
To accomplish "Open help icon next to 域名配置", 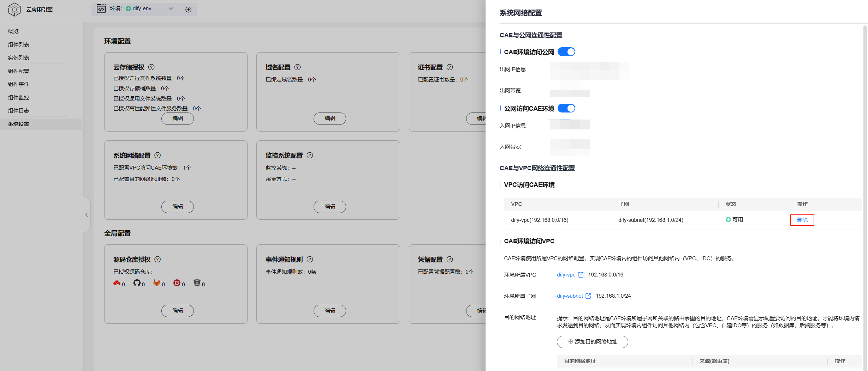I will (298, 67).
